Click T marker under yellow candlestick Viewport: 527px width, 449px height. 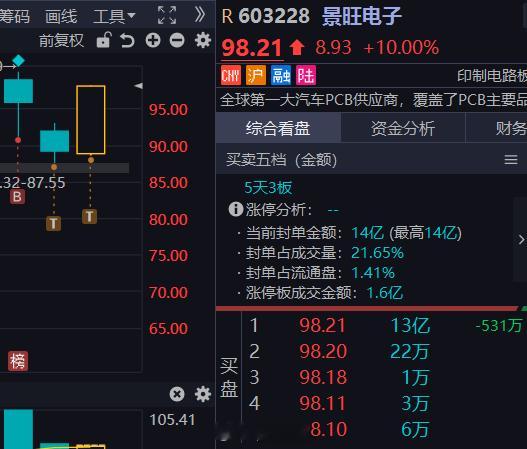coord(89,216)
